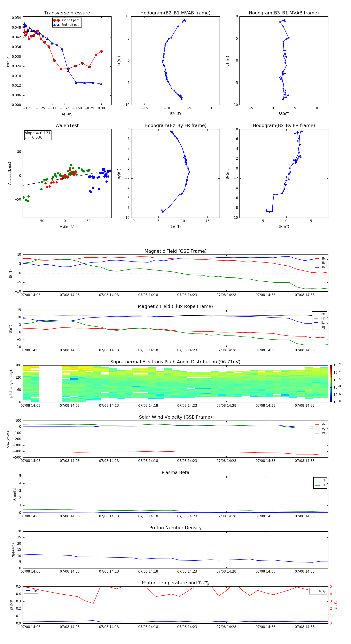The width and height of the screenshot is (351, 644).
Task: Click the Proton Number Density title
Action: click(x=175, y=528)
